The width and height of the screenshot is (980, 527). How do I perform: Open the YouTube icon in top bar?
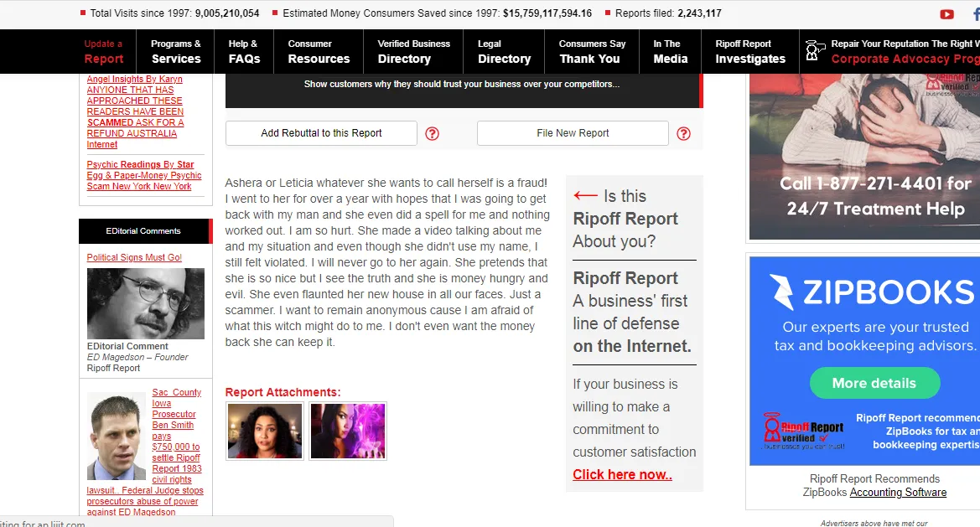(x=946, y=13)
